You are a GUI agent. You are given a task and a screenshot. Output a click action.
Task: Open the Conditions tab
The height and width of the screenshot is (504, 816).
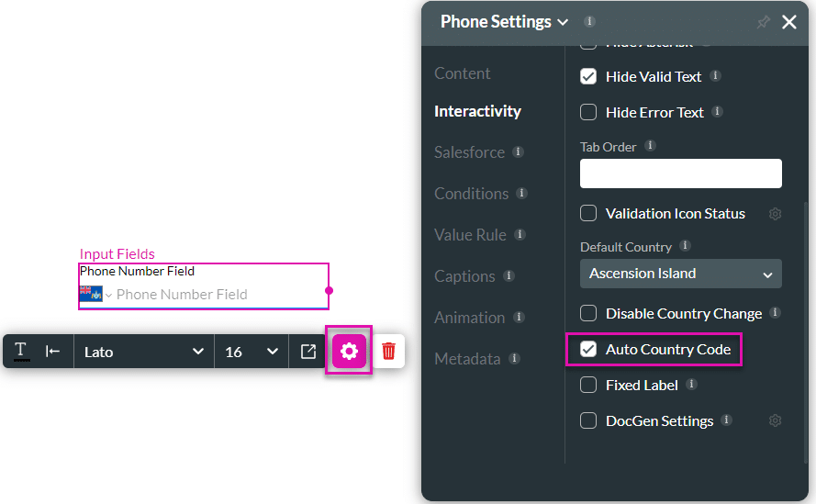pyautogui.click(x=471, y=194)
